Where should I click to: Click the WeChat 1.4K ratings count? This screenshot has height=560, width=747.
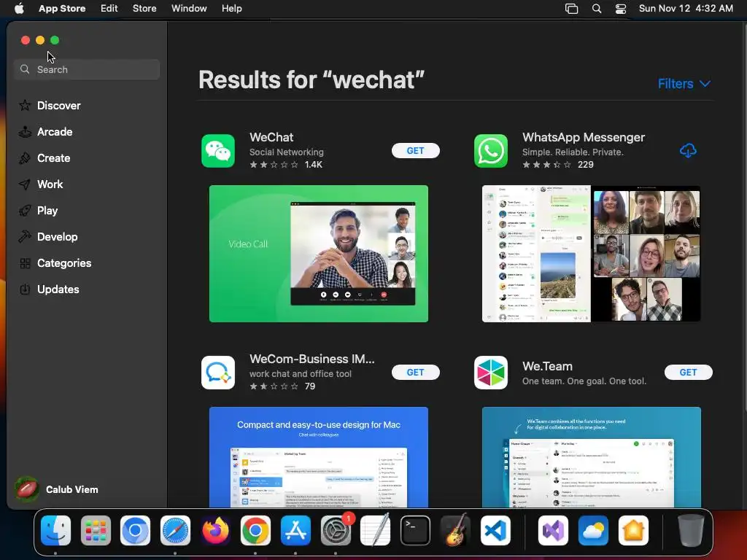pos(314,165)
